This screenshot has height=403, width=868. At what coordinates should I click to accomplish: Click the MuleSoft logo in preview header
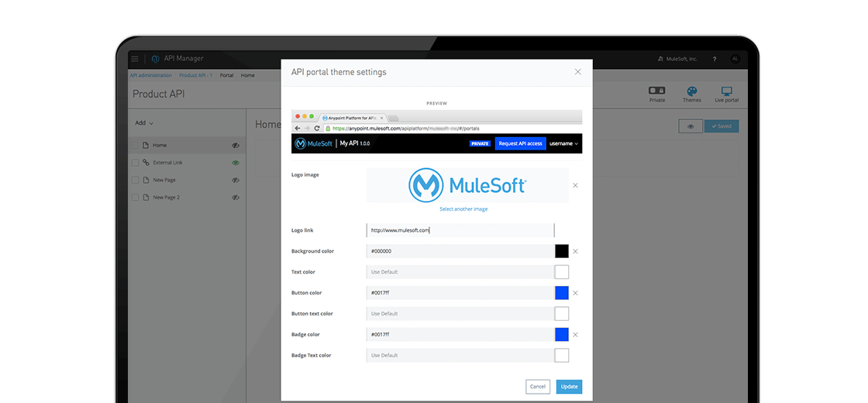point(314,143)
